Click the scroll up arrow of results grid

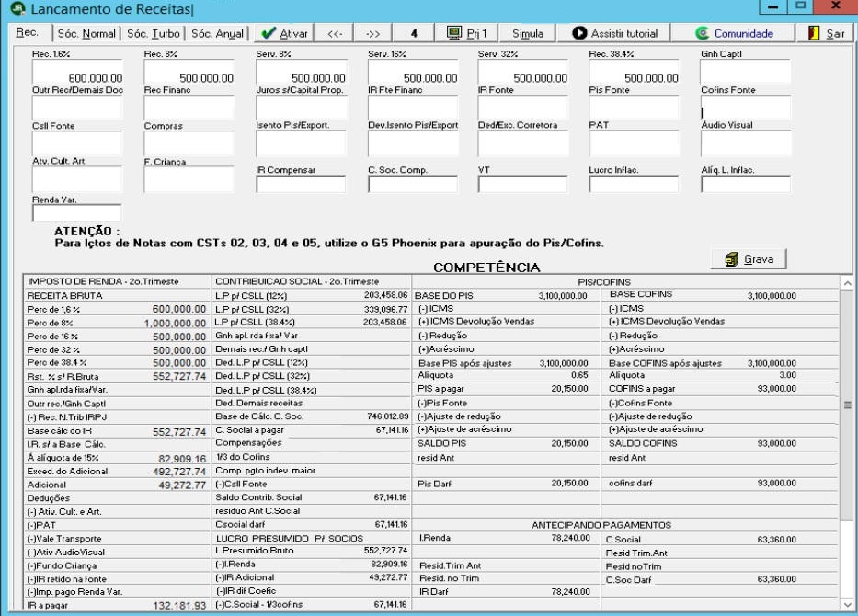pos(847,283)
